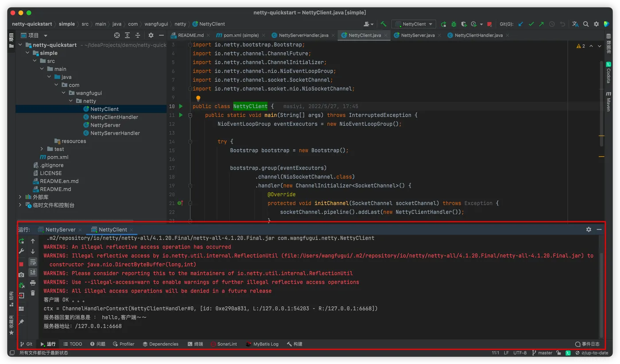Run the main method from the line 11 gutter arrow
620x364 pixels.
[x=181, y=115]
